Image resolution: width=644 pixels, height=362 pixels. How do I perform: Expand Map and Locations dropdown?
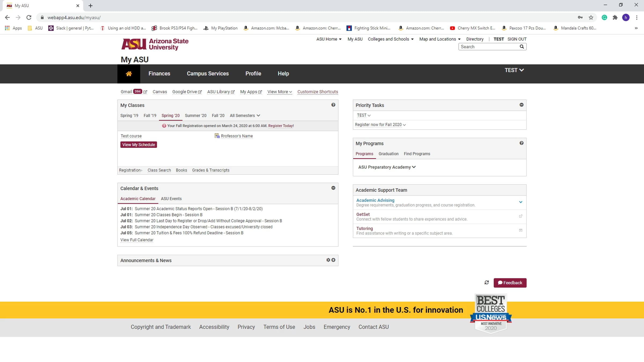440,39
